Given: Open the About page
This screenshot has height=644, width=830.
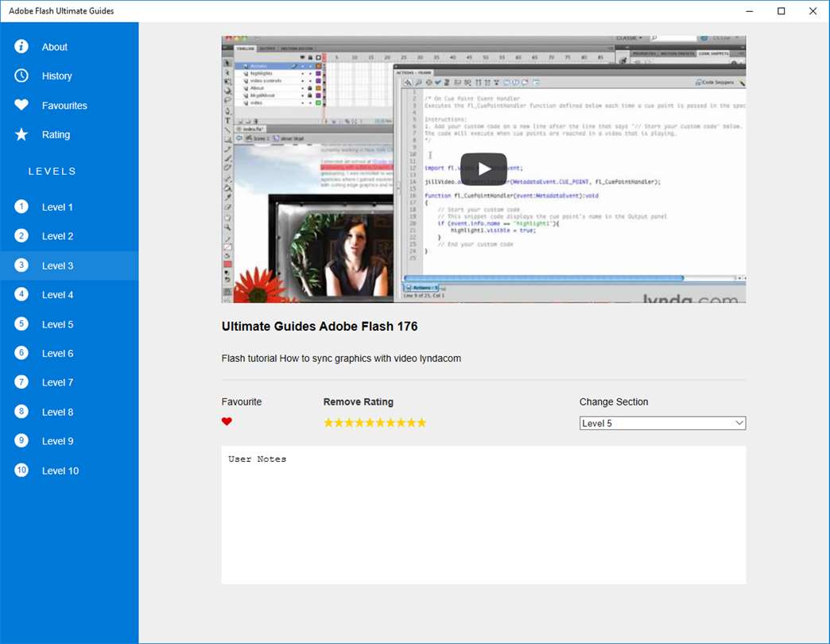Looking at the screenshot, I should (69, 47).
